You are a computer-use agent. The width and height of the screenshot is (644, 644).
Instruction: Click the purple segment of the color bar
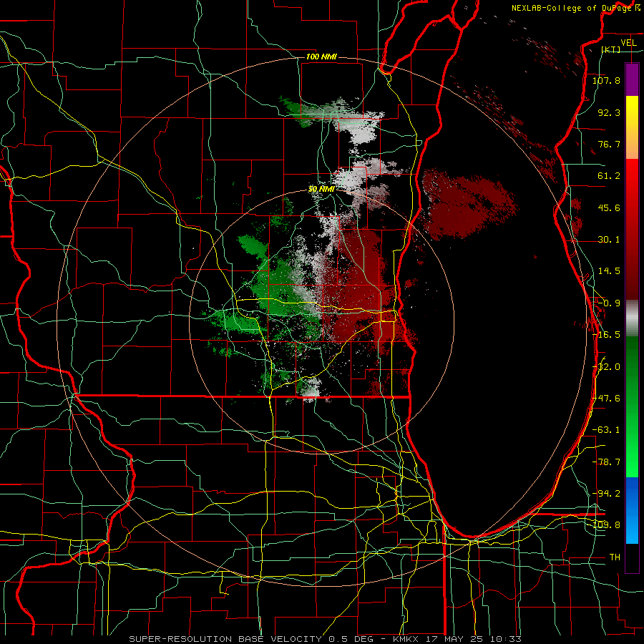(632, 79)
